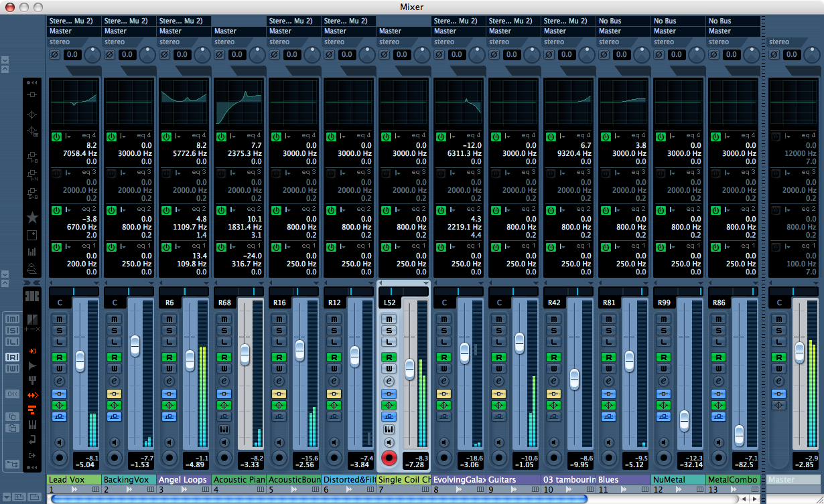Disable EQ 4 band on Lead Vox
Image resolution: width=824 pixels, height=504 pixels.
click(56, 136)
